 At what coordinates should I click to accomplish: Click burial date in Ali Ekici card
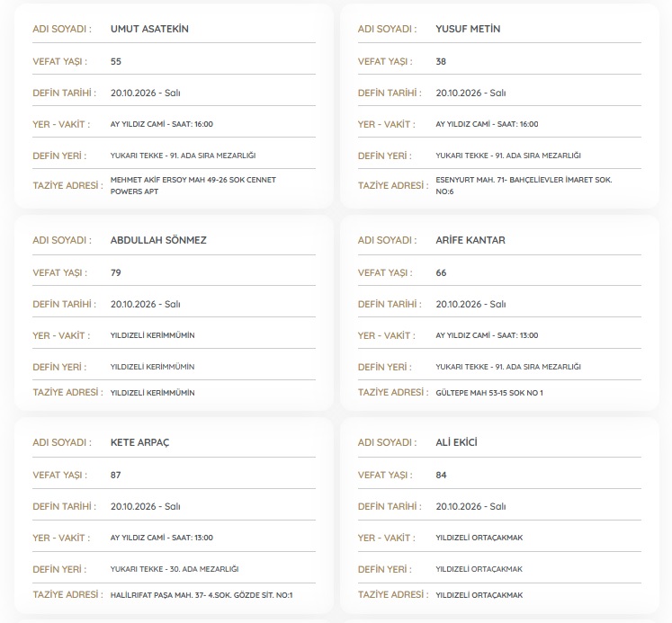click(470, 506)
